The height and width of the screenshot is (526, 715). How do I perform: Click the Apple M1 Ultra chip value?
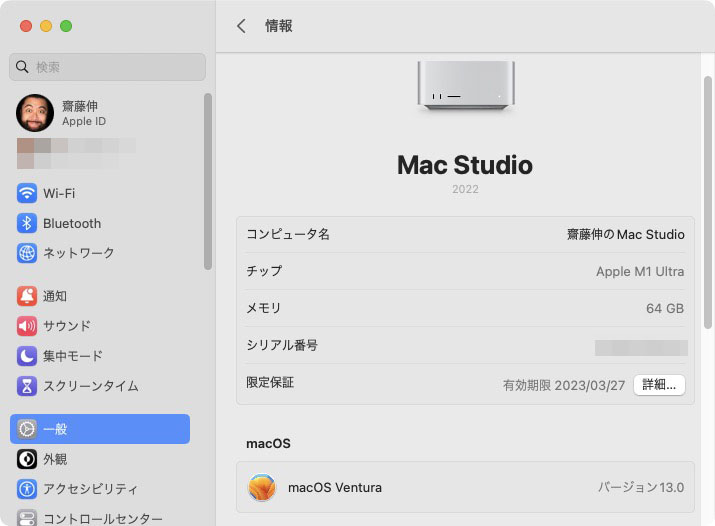[640, 272]
